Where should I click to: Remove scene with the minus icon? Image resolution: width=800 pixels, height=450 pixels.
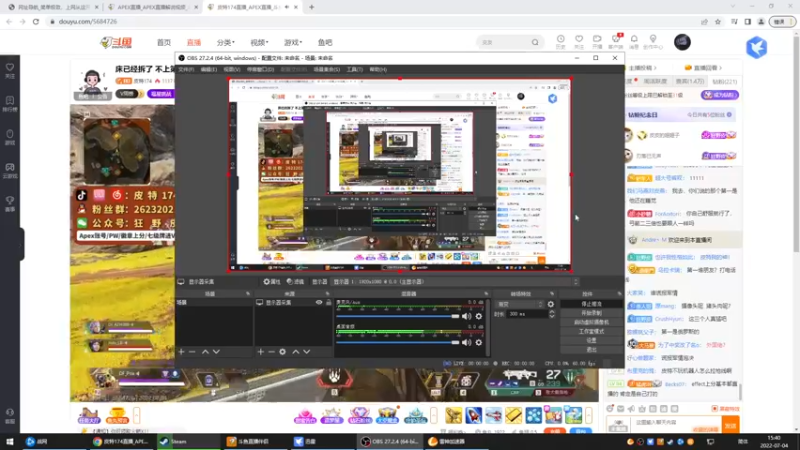pos(192,352)
